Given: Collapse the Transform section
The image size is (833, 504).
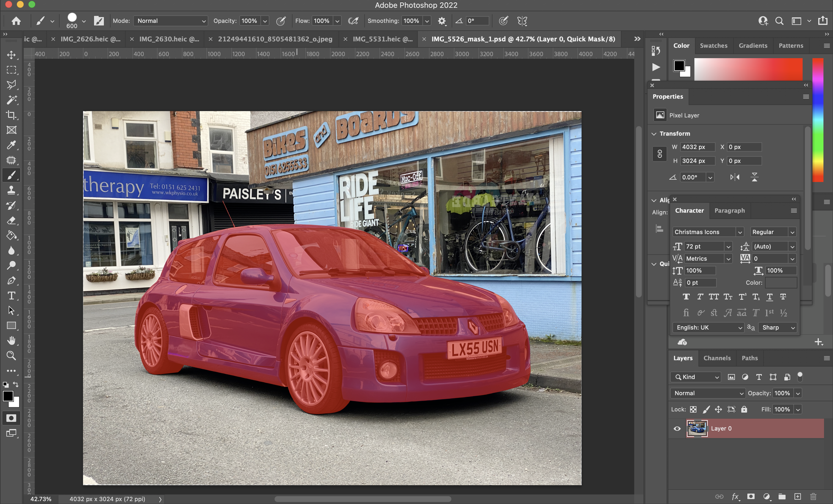Looking at the screenshot, I should [x=654, y=134].
